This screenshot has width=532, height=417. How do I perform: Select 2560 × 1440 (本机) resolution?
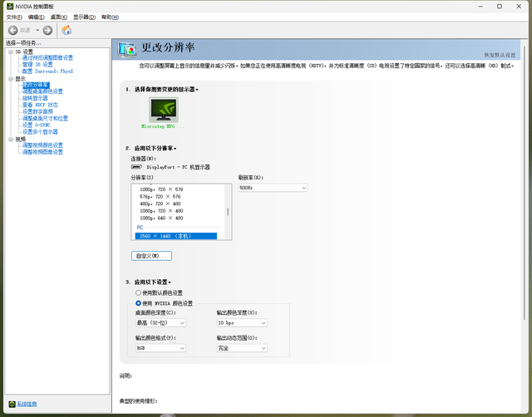tap(175, 236)
